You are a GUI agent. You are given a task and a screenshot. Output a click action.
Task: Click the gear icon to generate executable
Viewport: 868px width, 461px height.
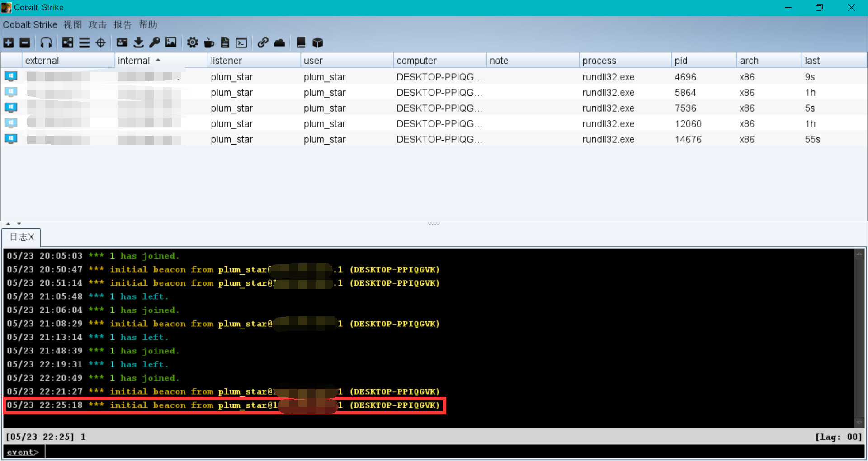coord(193,42)
